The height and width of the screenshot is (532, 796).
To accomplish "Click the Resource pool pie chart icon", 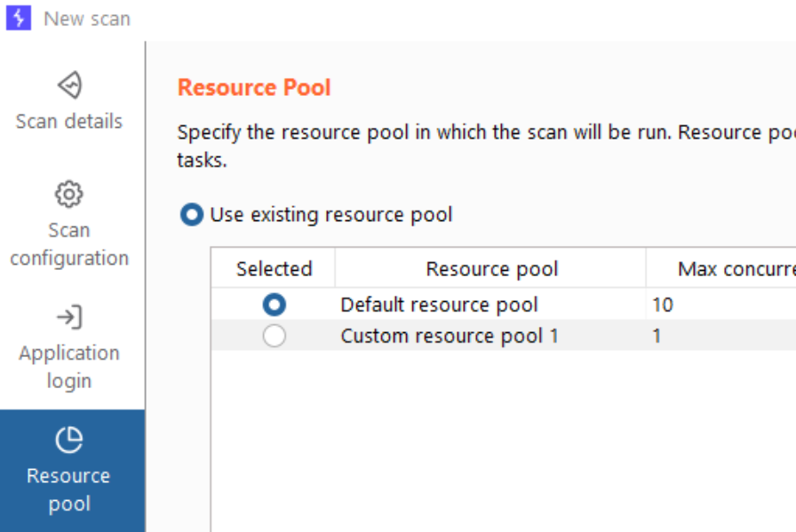I will click(x=69, y=440).
